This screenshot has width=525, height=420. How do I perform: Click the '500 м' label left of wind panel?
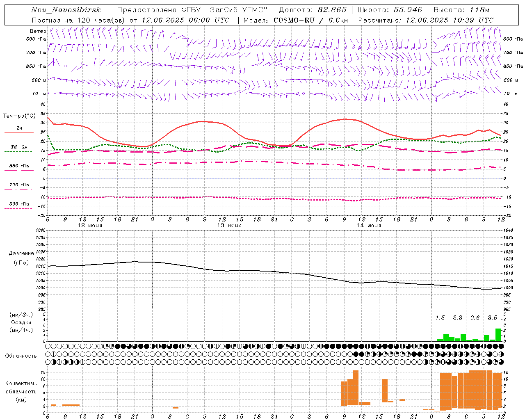pyautogui.click(x=39, y=80)
